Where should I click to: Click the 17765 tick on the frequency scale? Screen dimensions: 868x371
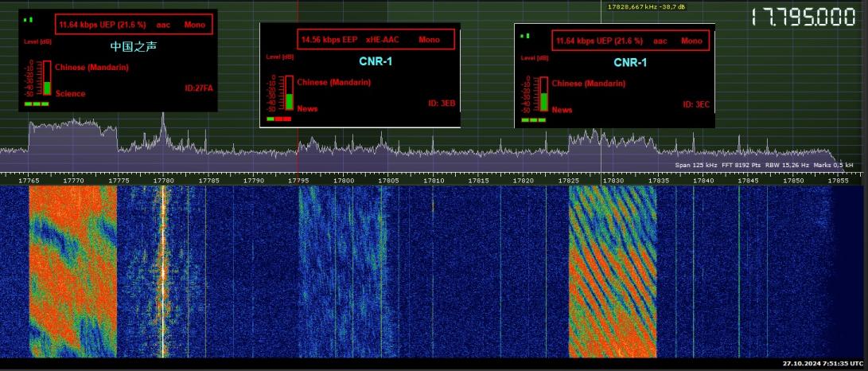click(29, 181)
